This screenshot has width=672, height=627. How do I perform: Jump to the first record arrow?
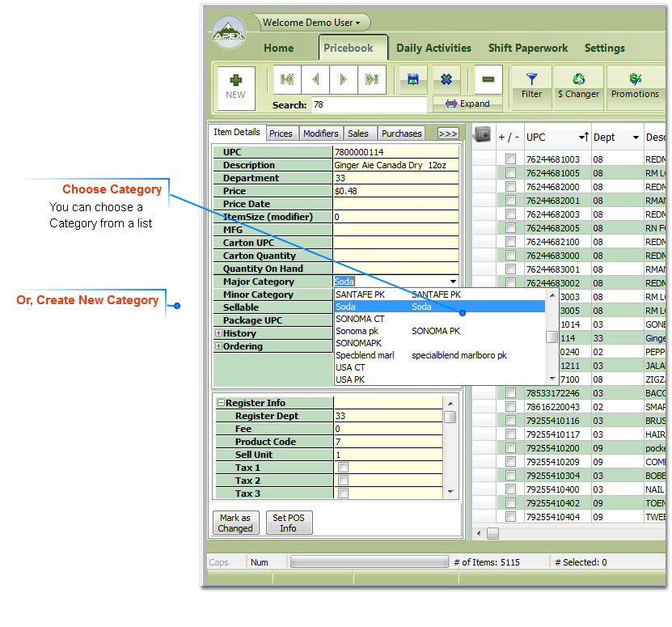pyautogui.click(x=286, y=79)
